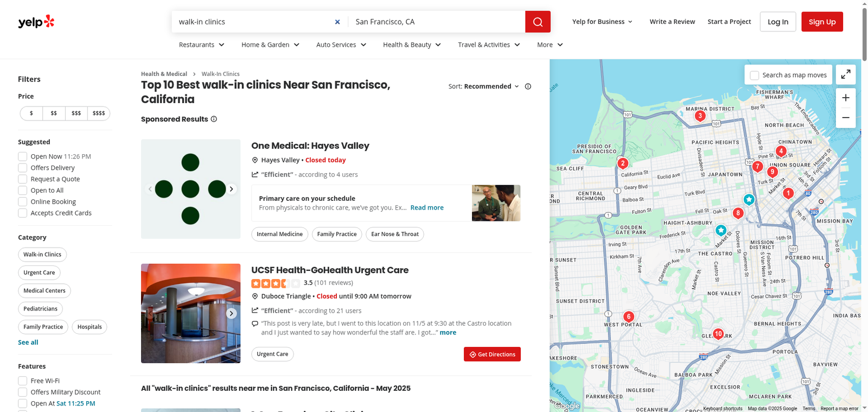Tick the Request a Quote checkbox
The width and height of the screenshot is (868, 412).
[x=23, y=179]
